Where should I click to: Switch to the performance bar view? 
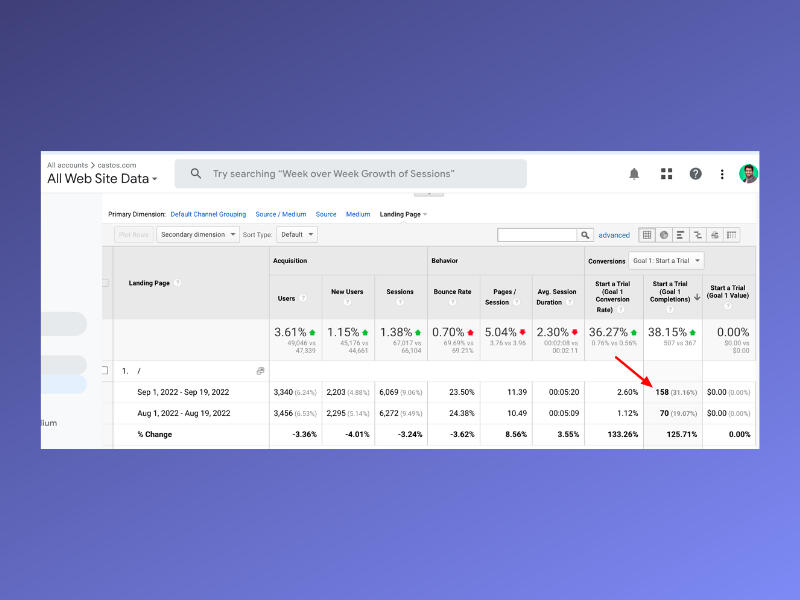(681, 235)
